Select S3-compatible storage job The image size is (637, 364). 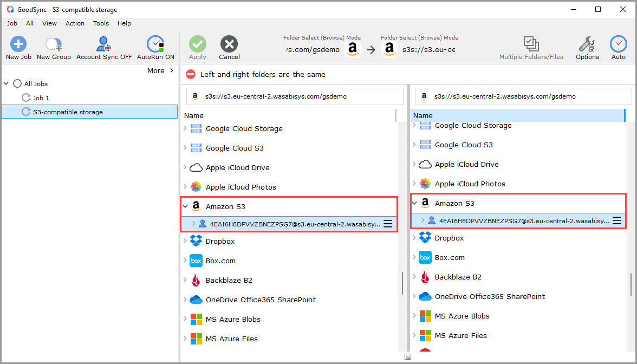click(x=90, y=112)
